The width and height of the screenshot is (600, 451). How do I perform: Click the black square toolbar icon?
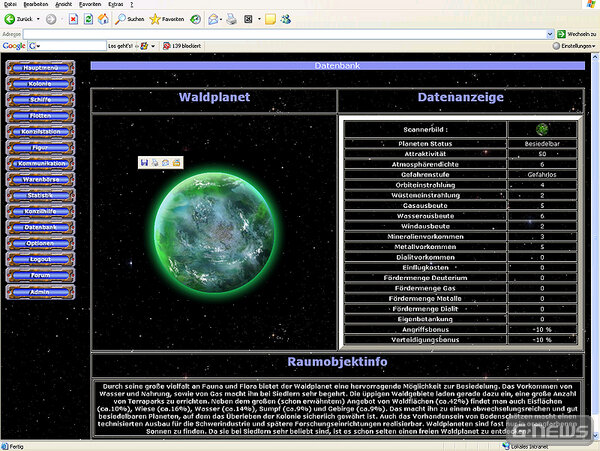click(x=248, y=19)
